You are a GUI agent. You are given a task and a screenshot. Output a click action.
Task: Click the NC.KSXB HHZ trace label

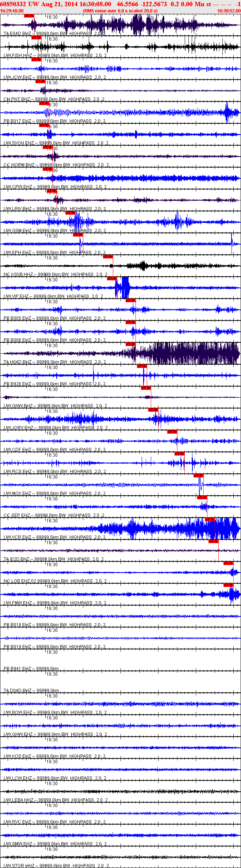[56, 274]
